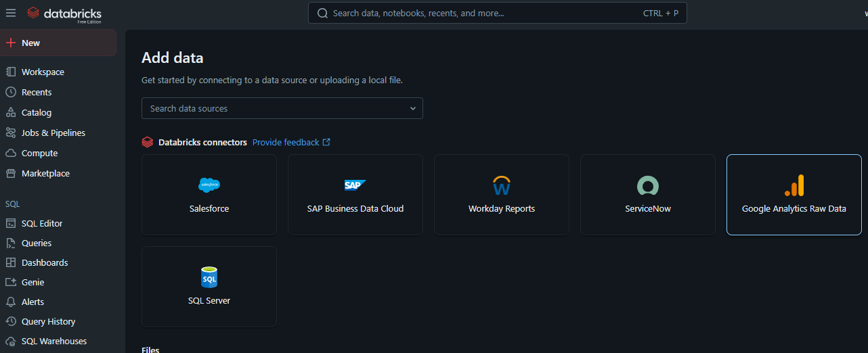
Task: Click the Queries sidebar icon
Action: coord(11,243)
